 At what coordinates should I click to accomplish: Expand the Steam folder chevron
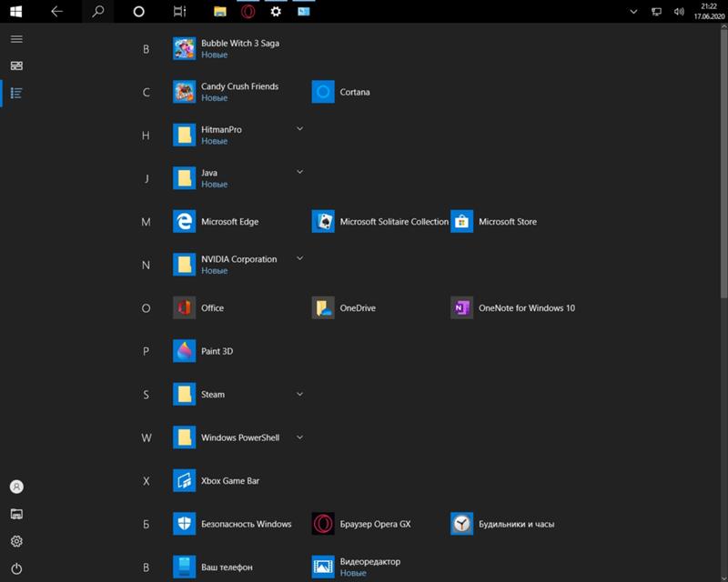[x=300, y=394]
